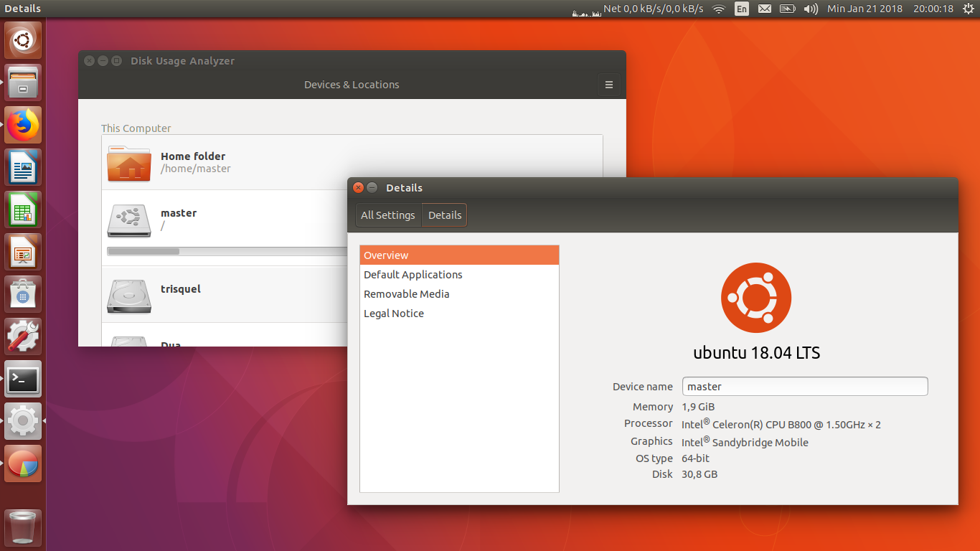Open Ubuntu Software from the dock
Image resolution: width=980 pixels, height=551 pixels.
(23, 294)
